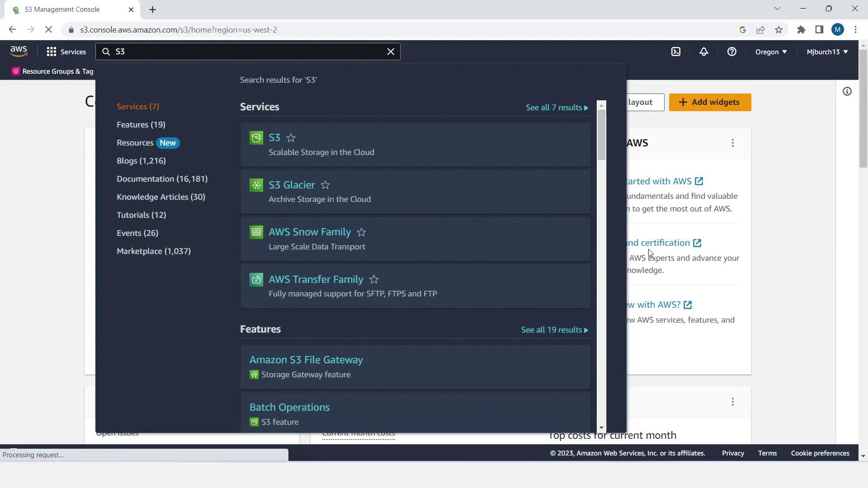The width and height of the screenshot is (868, 488).
Task: Open the CloudShell icon in header
Action: point(675,52)
